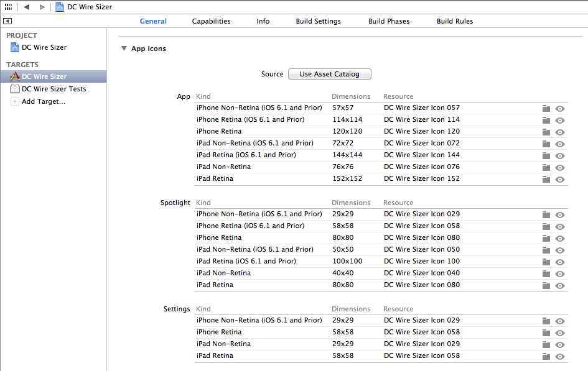Click folder icon for Spotlight 29x29 iPhone row

click(546, 214)
